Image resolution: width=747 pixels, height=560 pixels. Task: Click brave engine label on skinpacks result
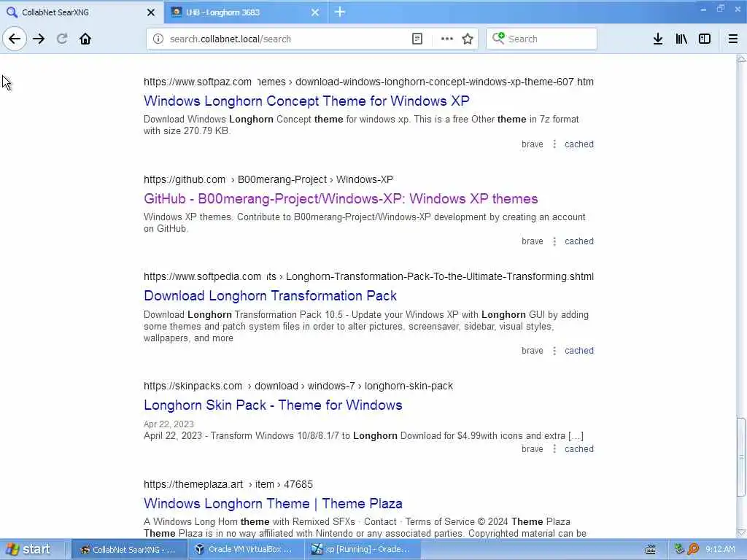tap(532, 449)
